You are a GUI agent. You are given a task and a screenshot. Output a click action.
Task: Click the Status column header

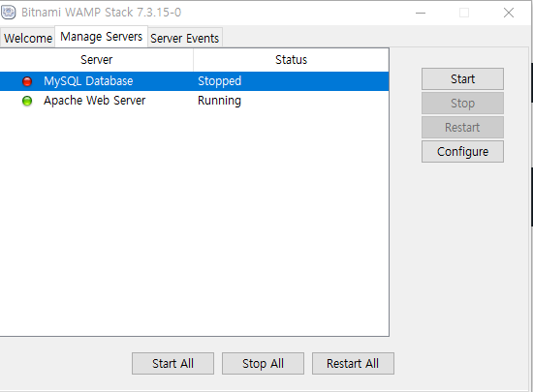tap(292, 60)
